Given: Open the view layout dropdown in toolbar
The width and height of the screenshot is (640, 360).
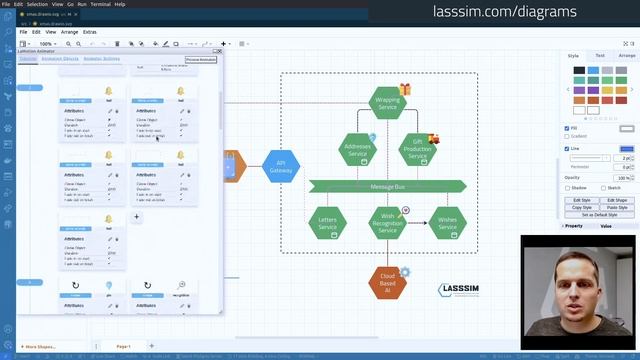Looking at the screenshot, I should (25, 44).
